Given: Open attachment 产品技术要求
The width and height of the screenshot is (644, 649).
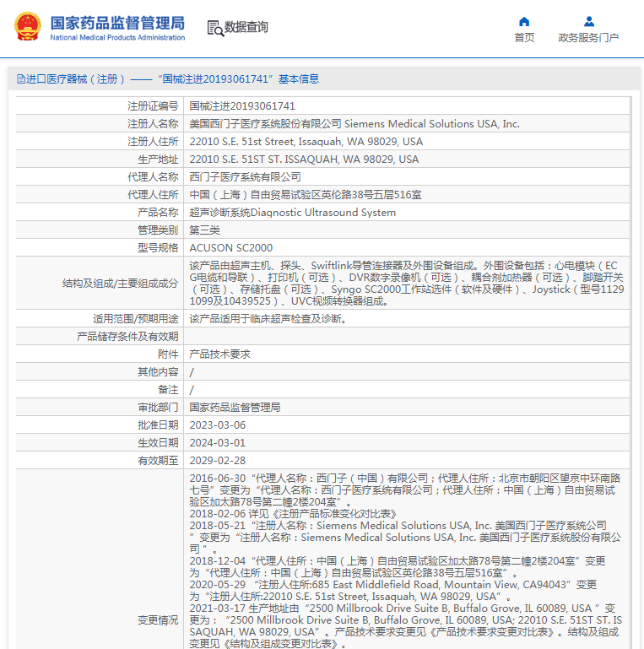Looking at the screenshot, I should (219, 354).
